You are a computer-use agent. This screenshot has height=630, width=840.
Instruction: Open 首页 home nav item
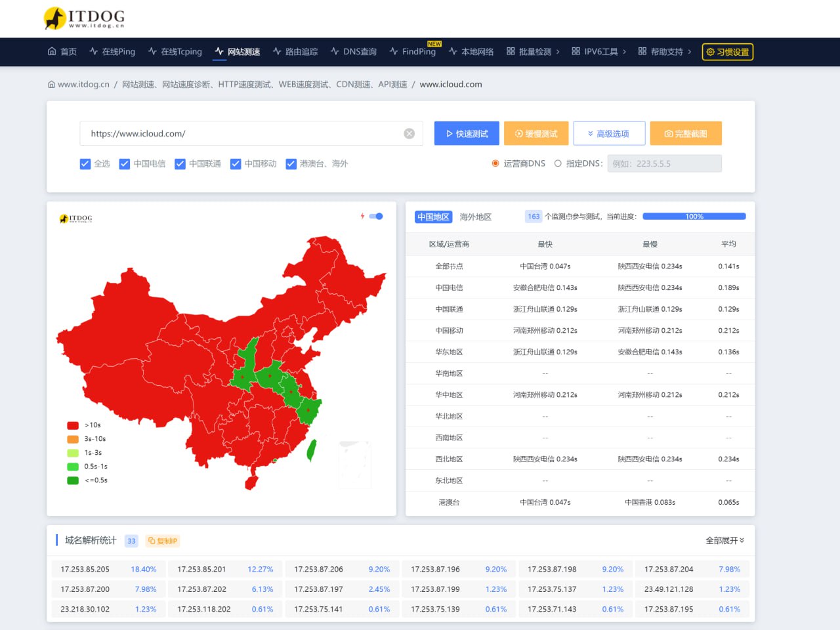(x=62, y=51)
